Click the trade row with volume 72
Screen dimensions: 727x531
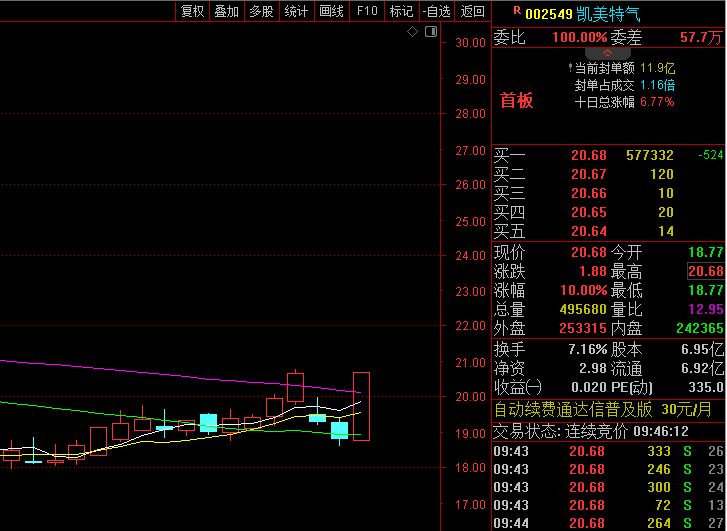click(x=608, y=505)
